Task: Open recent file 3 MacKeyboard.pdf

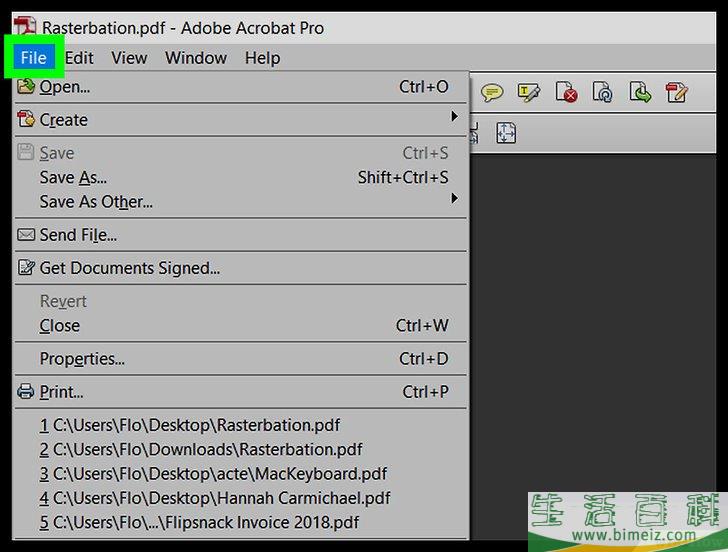Action: coord(240,474)
